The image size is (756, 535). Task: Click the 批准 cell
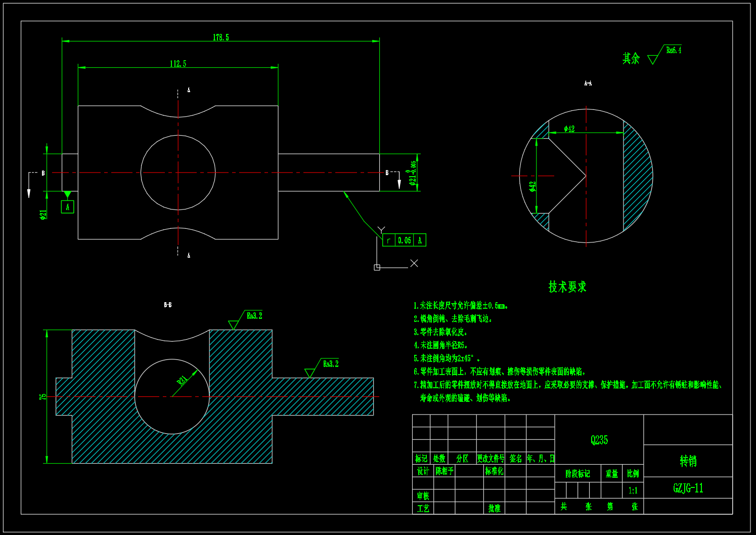[494, 508]
